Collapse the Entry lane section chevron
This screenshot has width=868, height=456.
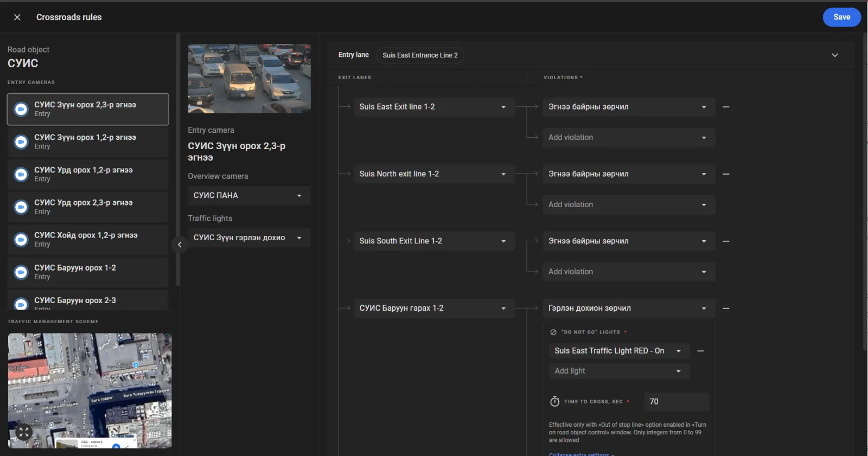coord(835,55)
